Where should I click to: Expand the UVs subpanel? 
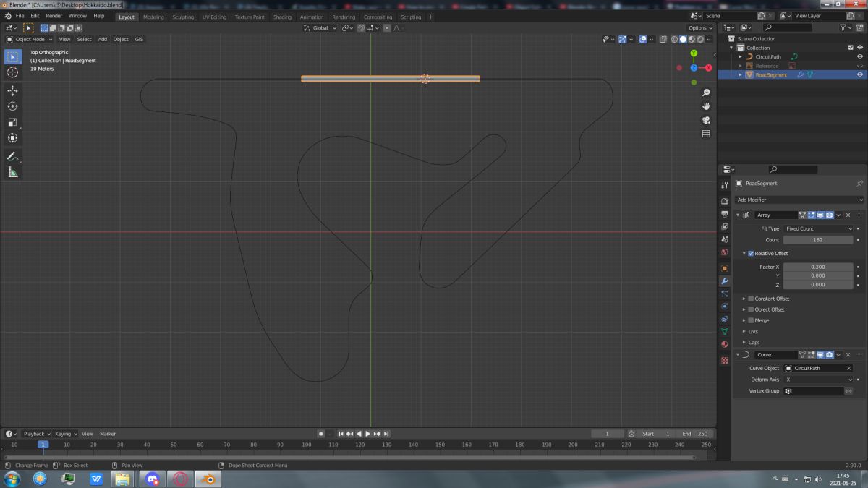pos(744,331)
